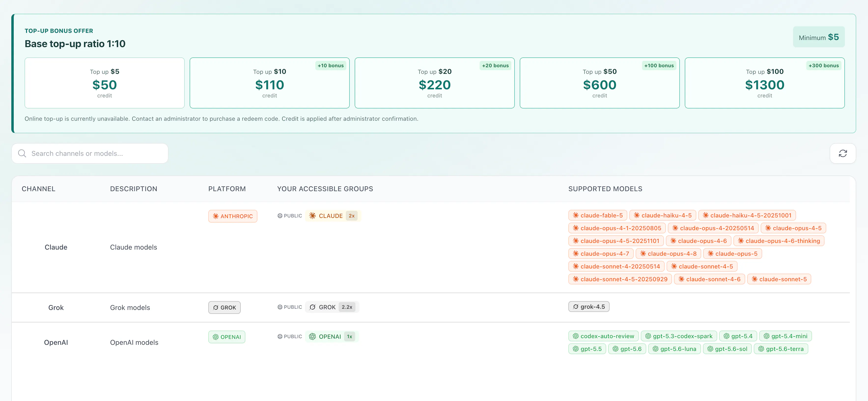Screen dimensions: 868x401
Task: Click the claude-sonnet-4-20250514 model tag
Action: pyautogui.click(x=616, y=267)
